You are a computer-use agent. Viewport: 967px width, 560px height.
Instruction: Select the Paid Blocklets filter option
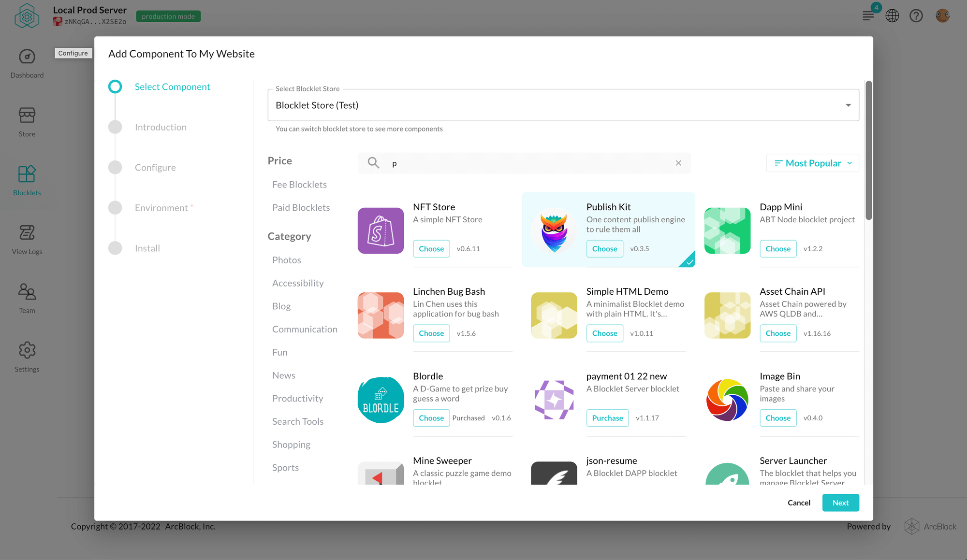301,207
